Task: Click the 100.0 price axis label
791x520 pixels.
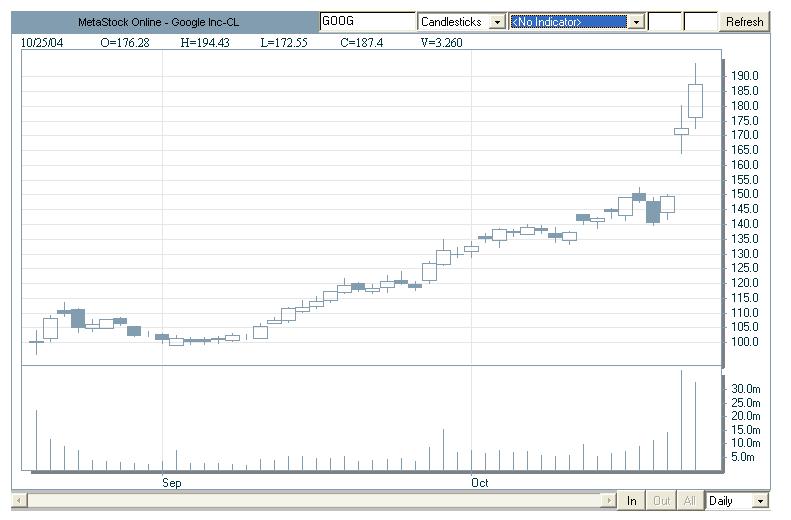Action: [745, 342]
